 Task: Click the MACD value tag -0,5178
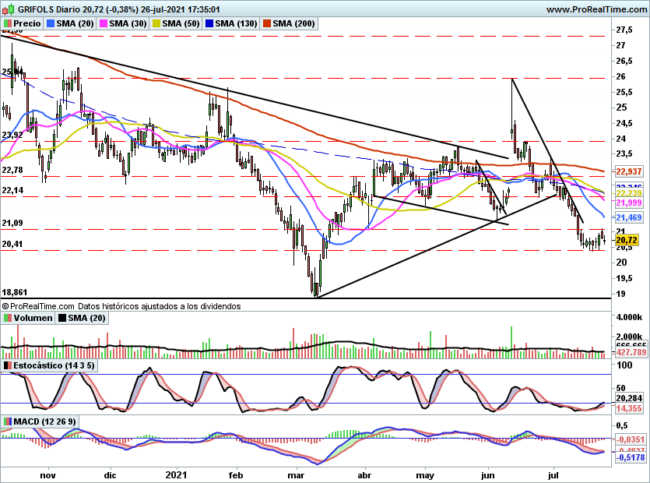(x=631, y=457)
